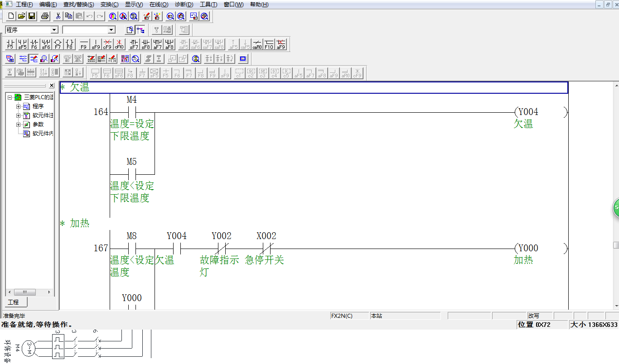
Task: Insert parallel falling pulse contact (aF8)
Action: pyautogui.click(x=169, y=44)
